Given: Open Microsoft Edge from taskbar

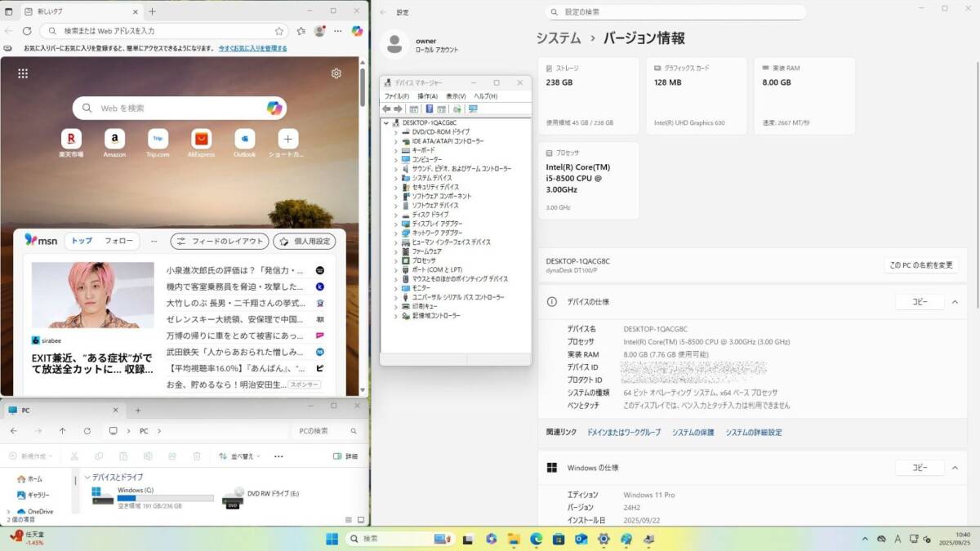Looking at the screenshot, I should [536, 539].
